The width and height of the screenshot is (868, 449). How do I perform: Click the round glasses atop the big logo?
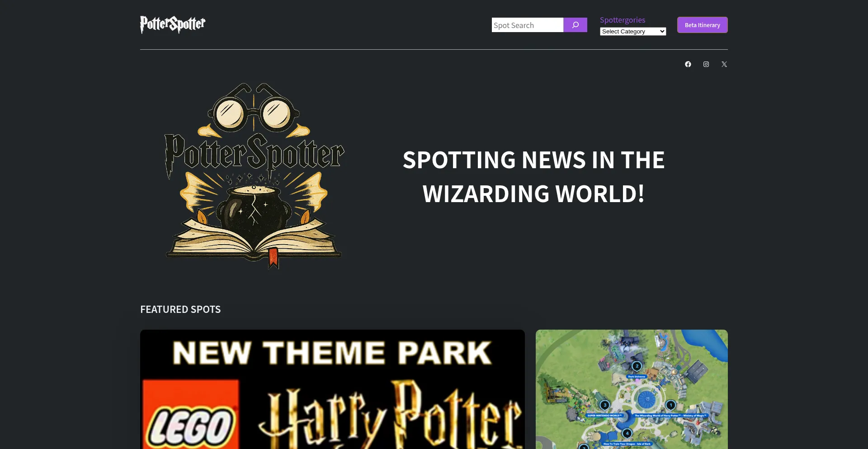coord(254,108)
